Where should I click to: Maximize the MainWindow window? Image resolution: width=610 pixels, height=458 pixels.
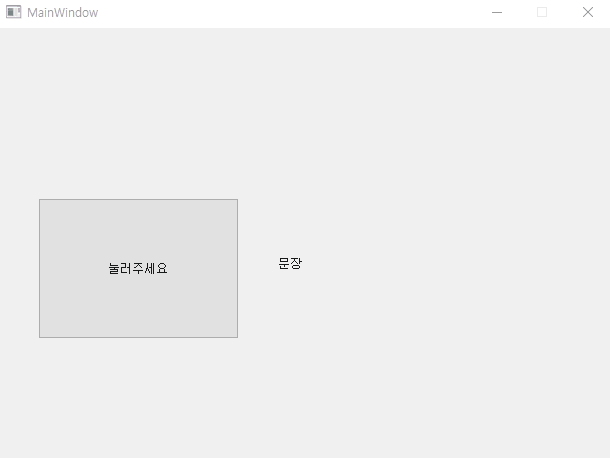pos(542,12)
